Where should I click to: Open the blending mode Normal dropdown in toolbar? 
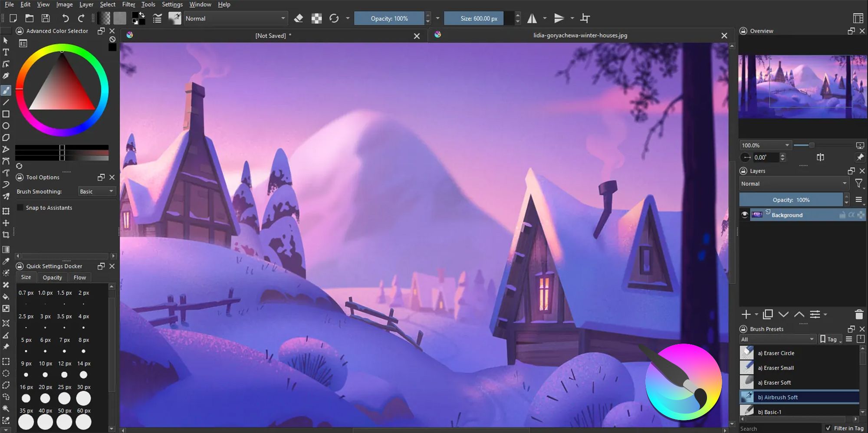click(235, 18)
